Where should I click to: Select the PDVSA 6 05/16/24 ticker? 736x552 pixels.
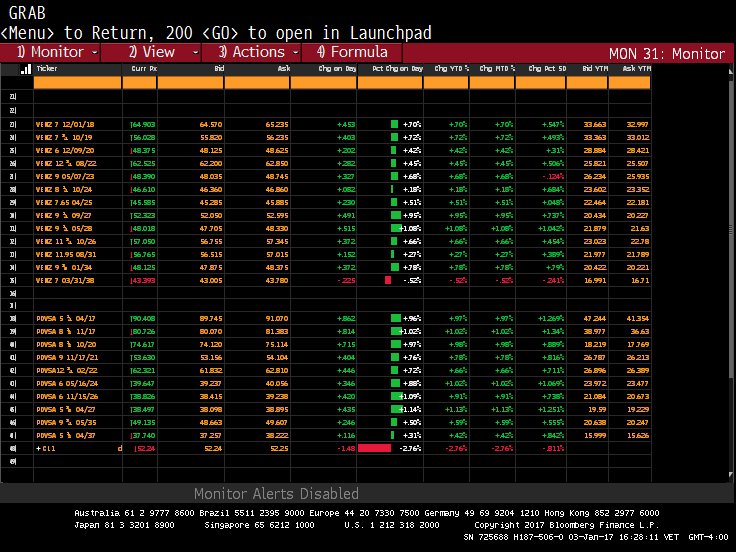coord(67,383)
